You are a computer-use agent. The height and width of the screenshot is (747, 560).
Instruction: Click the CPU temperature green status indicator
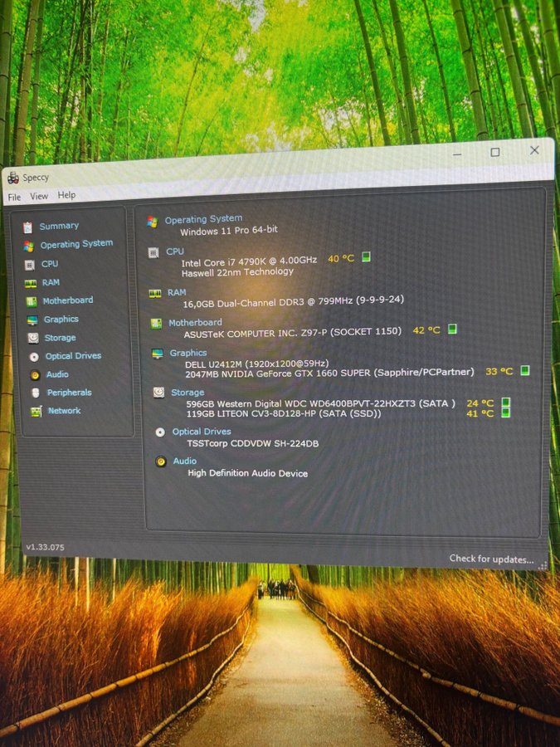pyautogui.click(x=366, y=257)
